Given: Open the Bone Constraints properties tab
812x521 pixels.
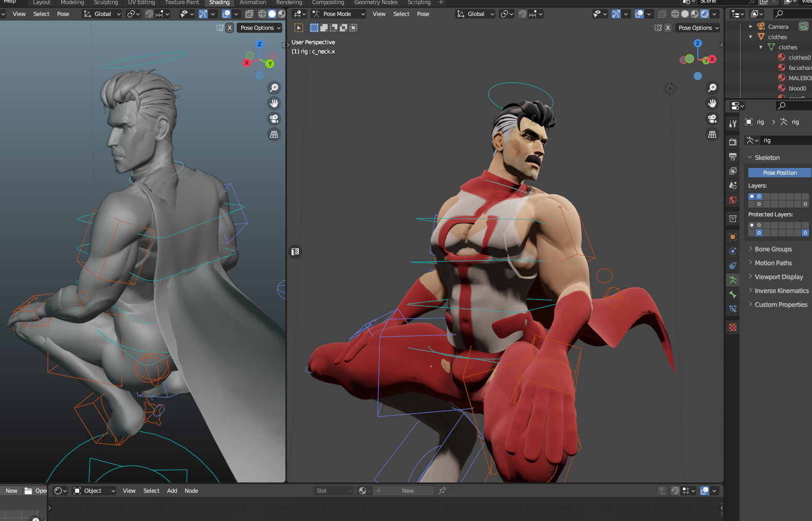Looking at the screenshot, I should tap(733, 309).
